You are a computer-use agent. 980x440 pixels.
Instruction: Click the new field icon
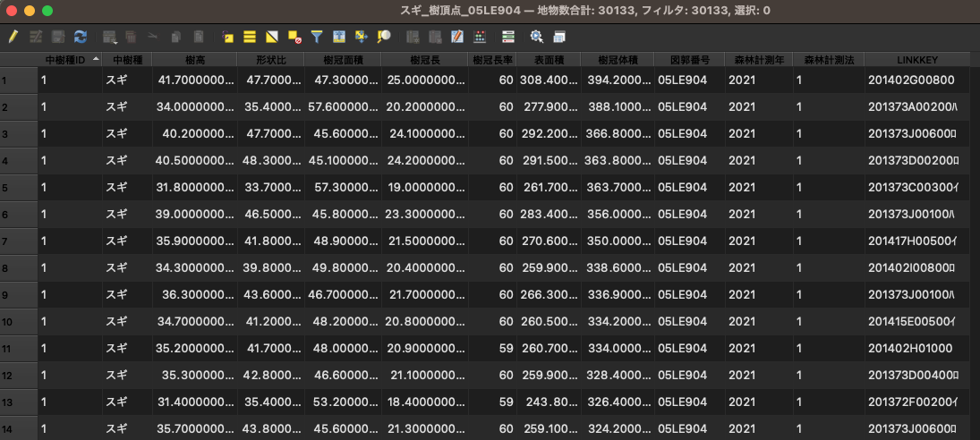tap(413, 37)
